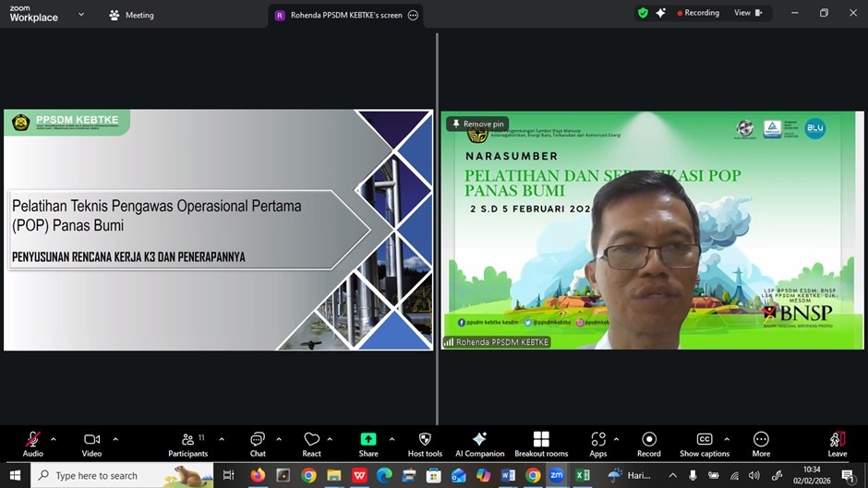Open Breakout rooms
This screenshot has height=488, width=868.
tap(541, 440)
